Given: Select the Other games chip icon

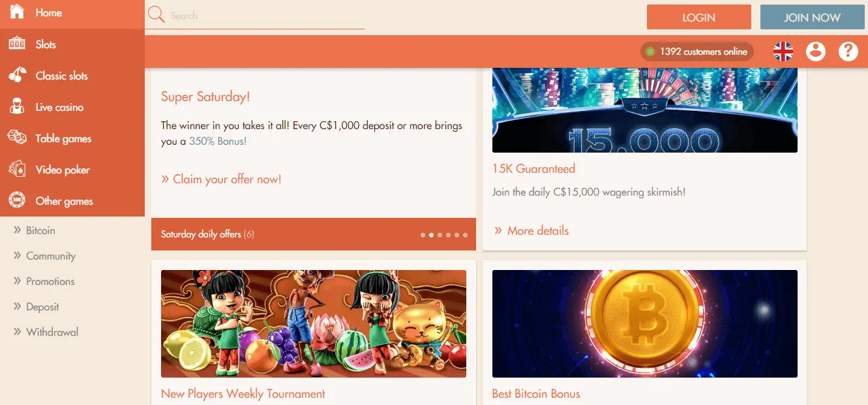Looking at the screenshot, I should (x=17, y=200).
